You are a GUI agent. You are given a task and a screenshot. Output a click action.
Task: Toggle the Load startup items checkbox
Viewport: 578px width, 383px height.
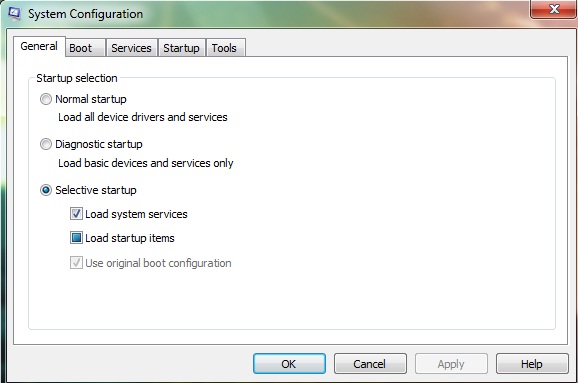[x=76, y=238]
